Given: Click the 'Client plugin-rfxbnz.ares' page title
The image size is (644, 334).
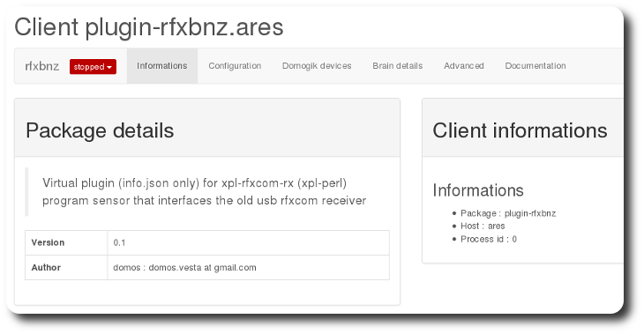Looking at the screenshot, I should pyautogui.click(x=149, y=27).
